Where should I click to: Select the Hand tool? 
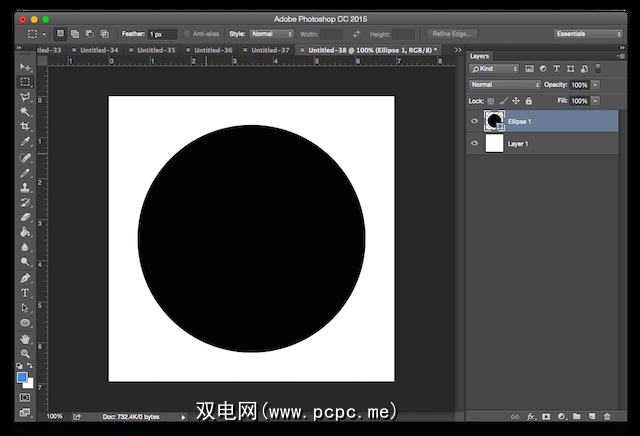(x=25, y=339)
